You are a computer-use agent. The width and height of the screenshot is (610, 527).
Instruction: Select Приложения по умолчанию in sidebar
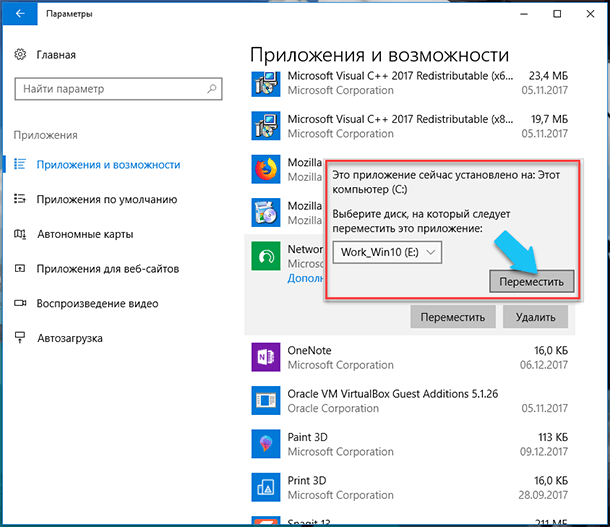pyautogui.click(x=107, y=199)
